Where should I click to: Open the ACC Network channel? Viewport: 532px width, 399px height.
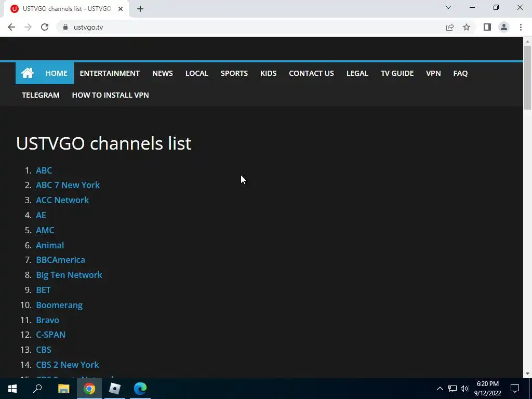[x=62, y=200]
